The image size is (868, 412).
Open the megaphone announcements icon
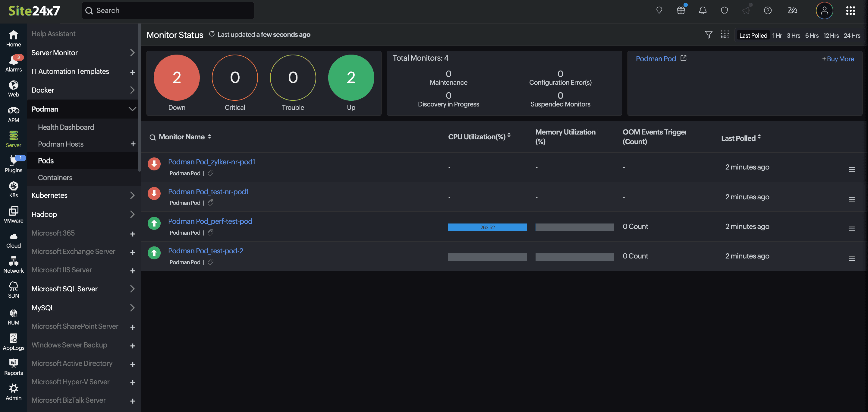(746, 11)
